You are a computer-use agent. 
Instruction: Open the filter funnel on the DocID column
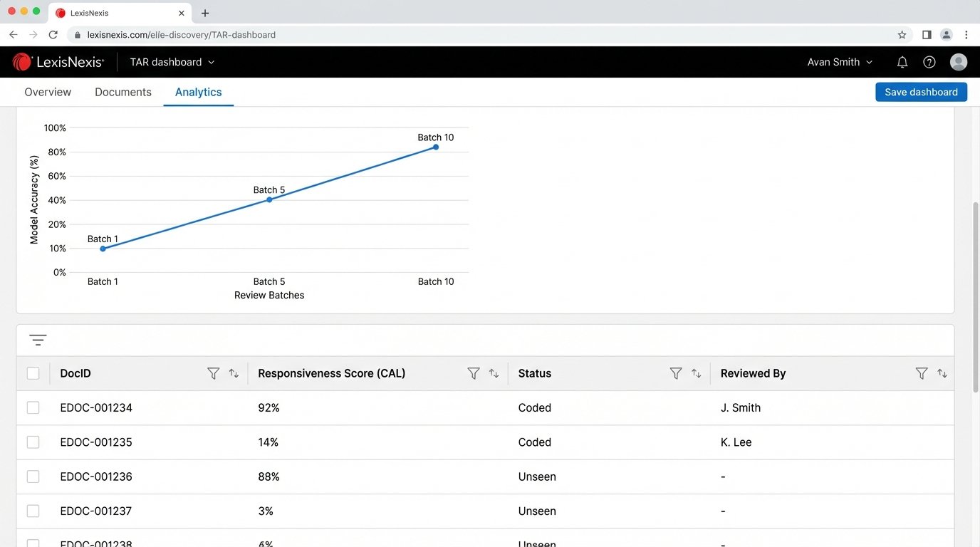point(212,373)
